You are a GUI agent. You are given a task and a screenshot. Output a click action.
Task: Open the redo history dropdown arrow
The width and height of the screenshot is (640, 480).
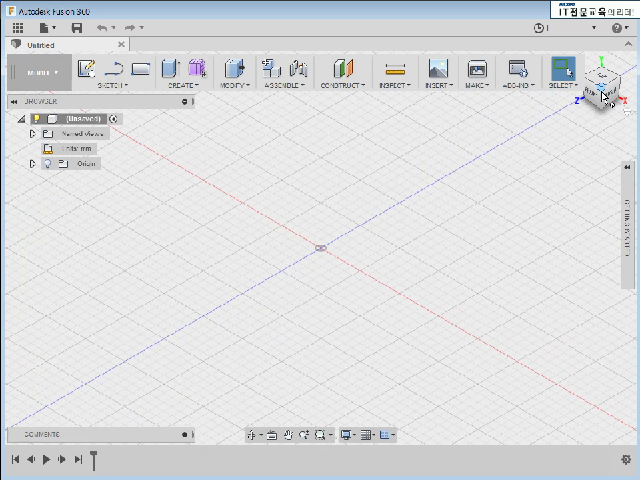click(142, 28)
